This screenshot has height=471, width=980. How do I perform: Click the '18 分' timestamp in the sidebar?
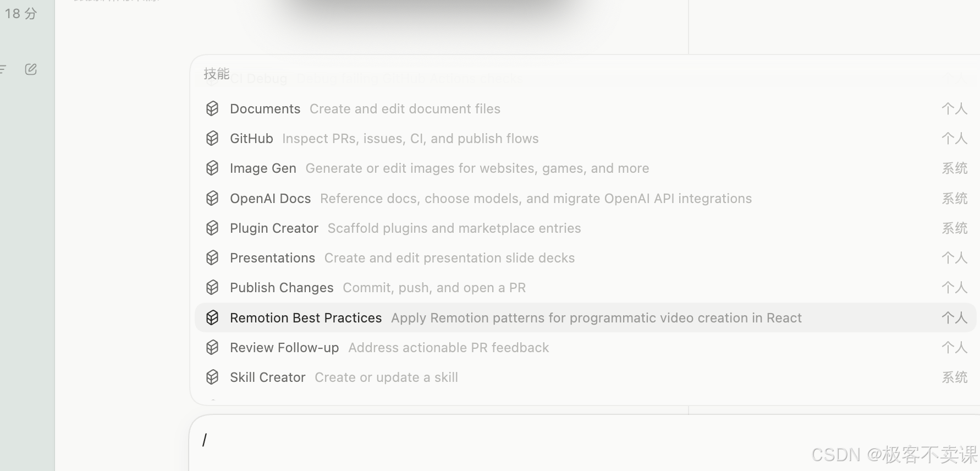point(21,13)
